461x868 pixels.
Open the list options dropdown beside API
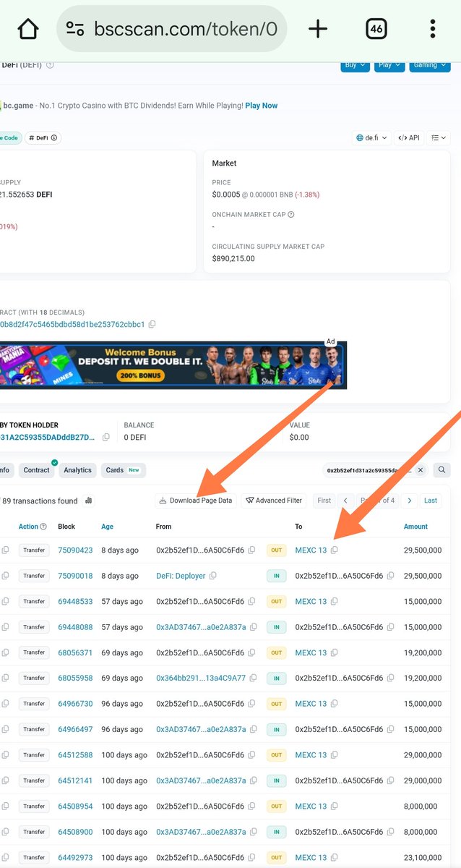[x=439, y=137]
